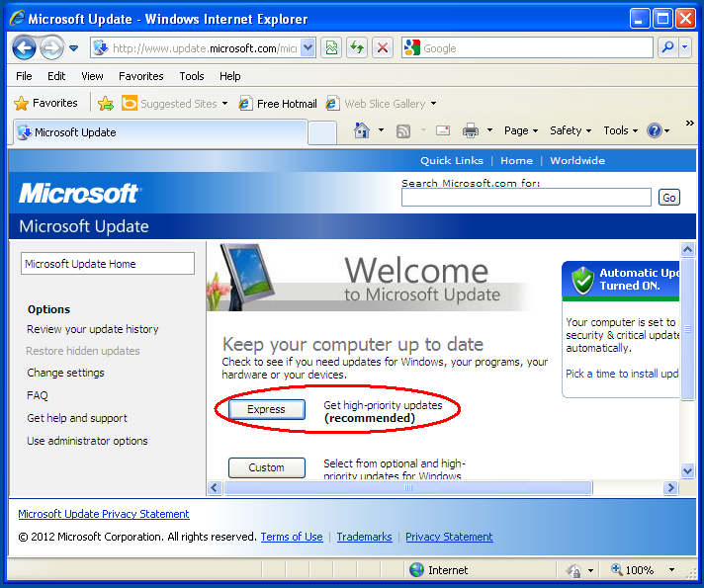Click Use administrator options
The height and width of the screenshot is (588, 704).
tap(87, 441)
